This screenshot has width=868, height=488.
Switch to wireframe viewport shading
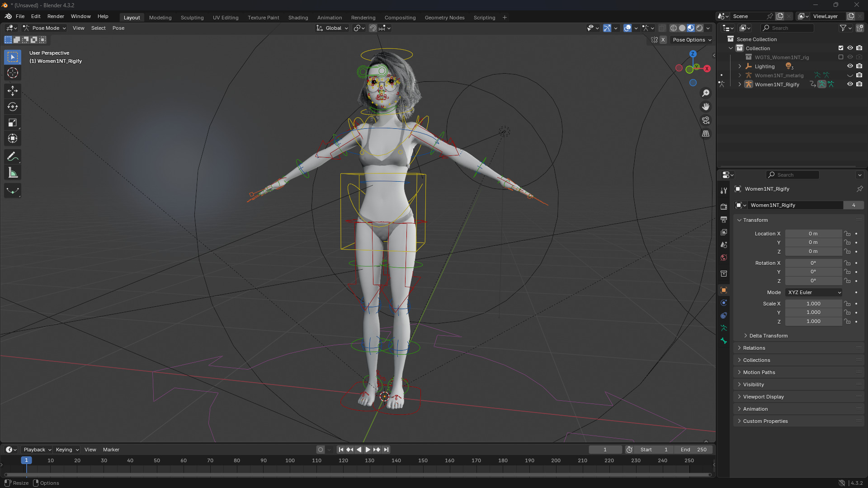[x=674, y=28]
